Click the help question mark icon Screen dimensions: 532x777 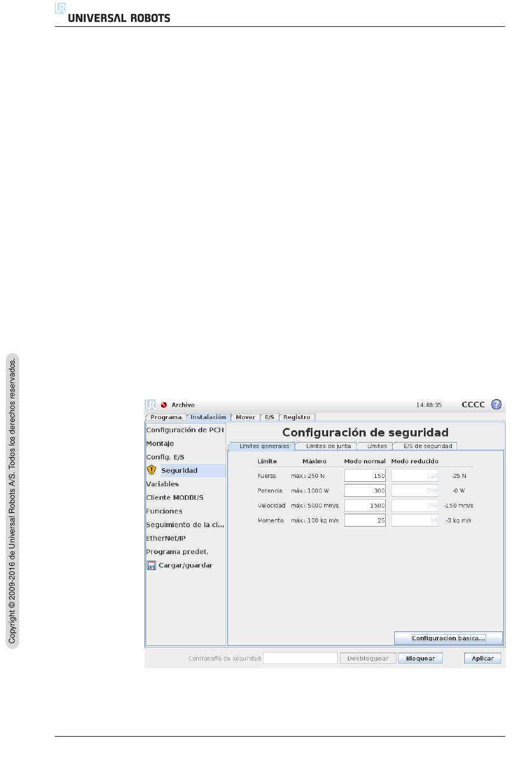tap(496, 404)
